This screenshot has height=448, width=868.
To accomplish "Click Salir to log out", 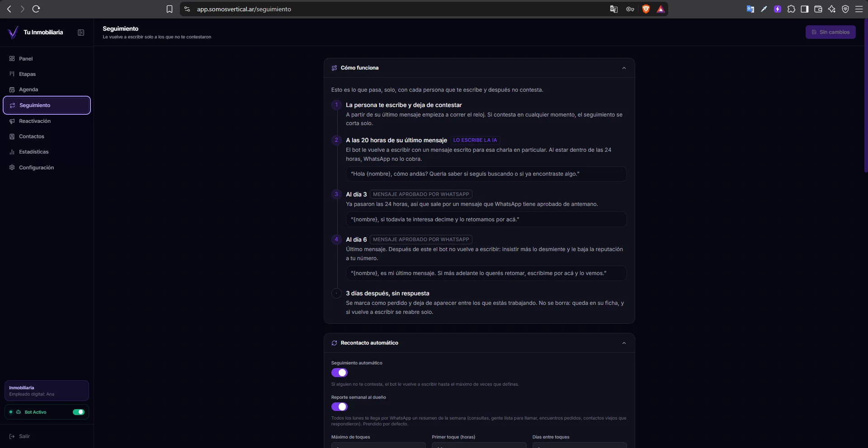I will click(x=20, y=436).
